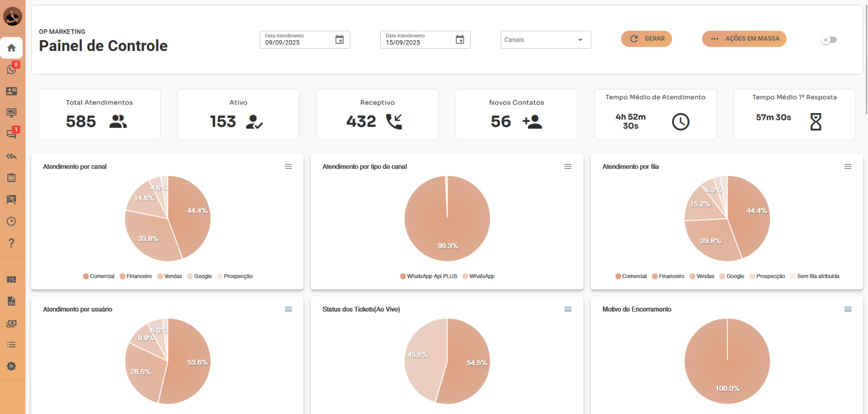Image resolution: width=868 pixels, height=414 pixels.
Task: Open the contacts card icon in sidebar
Action: 11,91
